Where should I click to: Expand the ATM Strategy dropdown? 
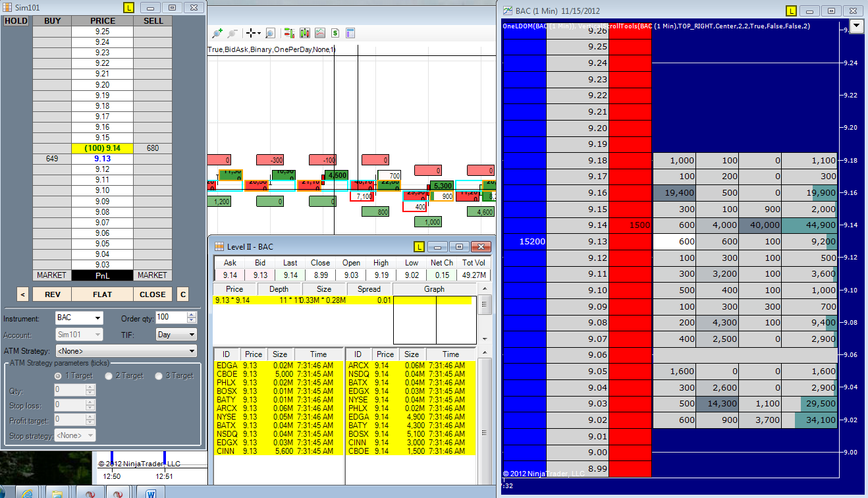(x=126, y=351)
